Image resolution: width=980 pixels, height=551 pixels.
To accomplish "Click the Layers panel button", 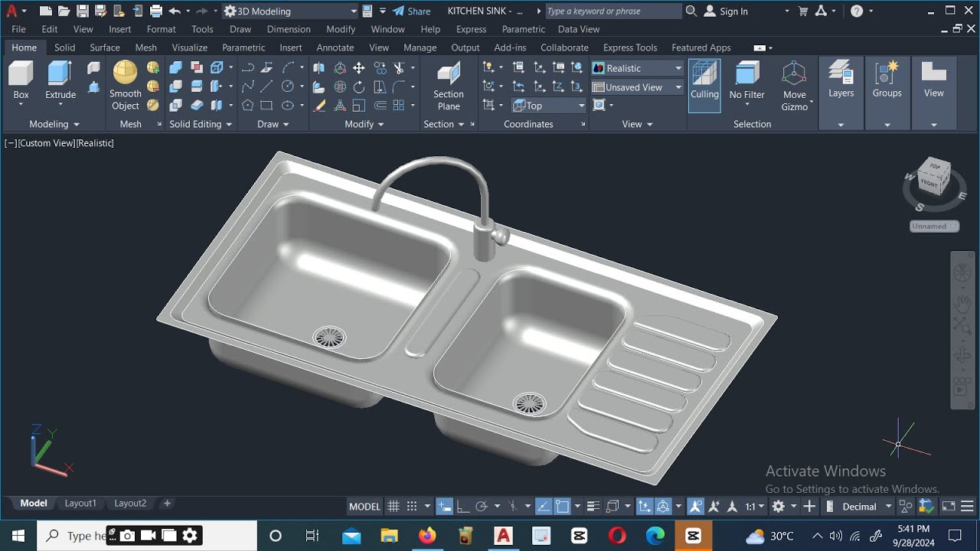I will (x=841, y=80).
